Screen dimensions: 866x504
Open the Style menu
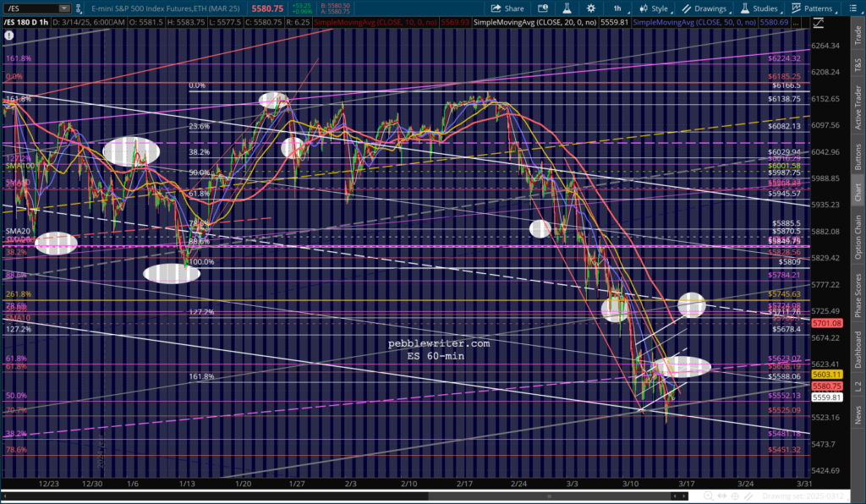click(x=655, y=8)
